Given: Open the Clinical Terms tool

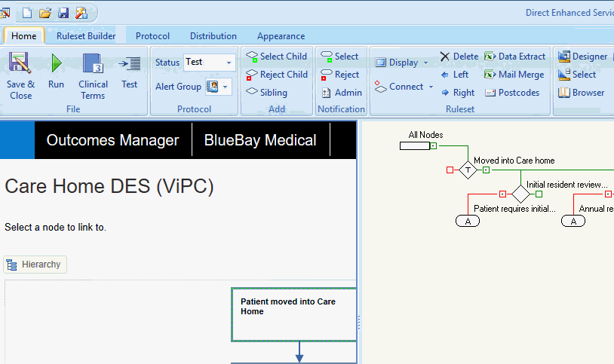Looking at the screenshot, I should (93, 64).
